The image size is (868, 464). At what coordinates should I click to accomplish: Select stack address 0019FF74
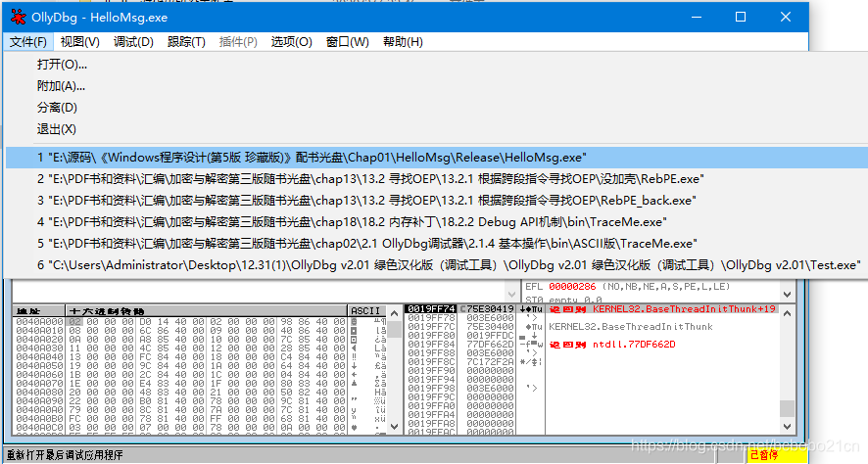431,309
